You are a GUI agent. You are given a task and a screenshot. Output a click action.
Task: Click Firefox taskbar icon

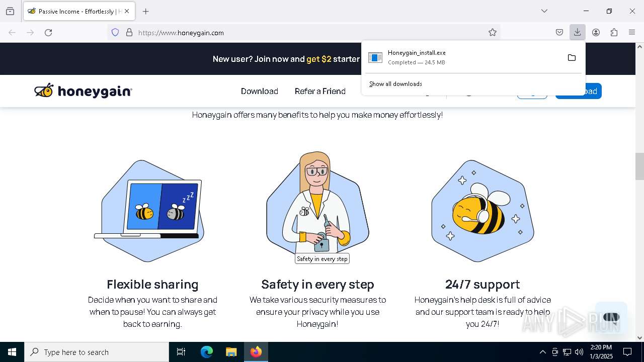point(256,352)
